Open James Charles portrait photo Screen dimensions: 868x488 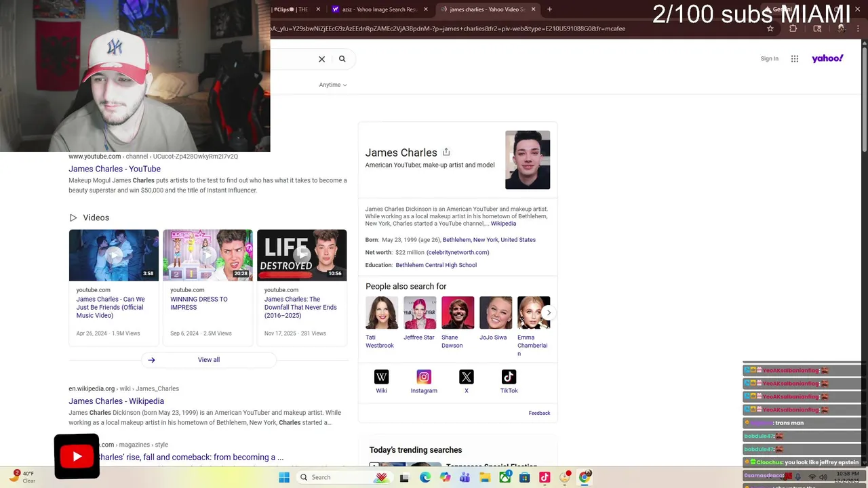click(528, 160)
